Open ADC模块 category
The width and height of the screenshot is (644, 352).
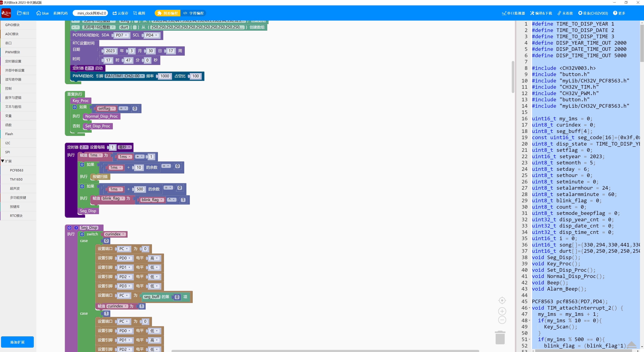pos(18,34)
